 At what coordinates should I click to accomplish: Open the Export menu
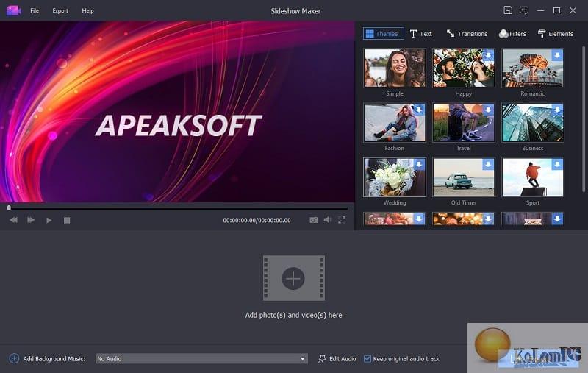click(60, 10)
